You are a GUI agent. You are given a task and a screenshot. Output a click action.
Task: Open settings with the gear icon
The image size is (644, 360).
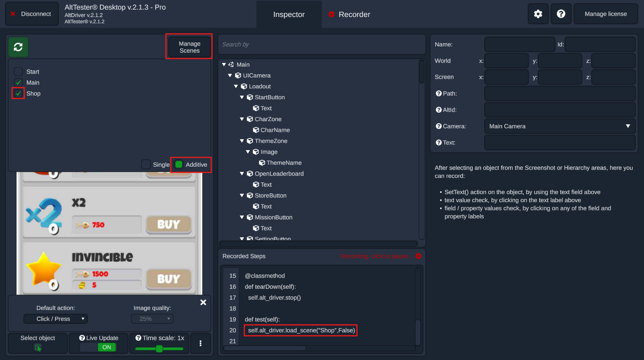538,14
